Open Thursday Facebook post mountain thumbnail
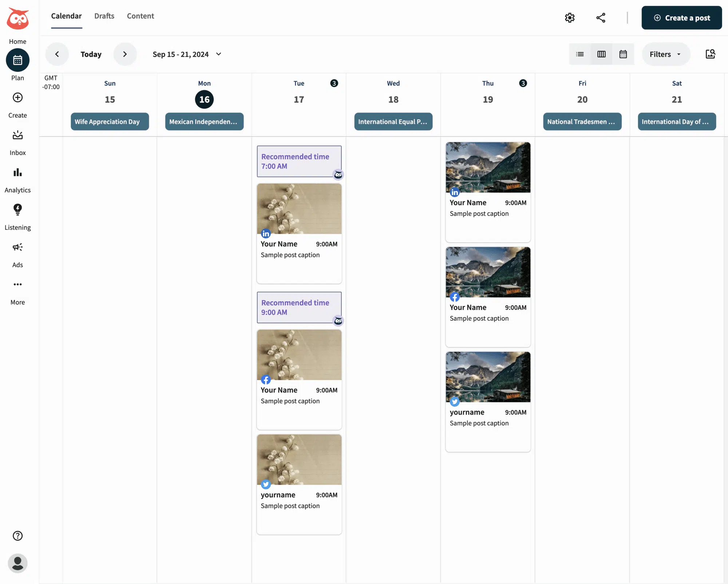The image size is (728, 584). (488, 272)
